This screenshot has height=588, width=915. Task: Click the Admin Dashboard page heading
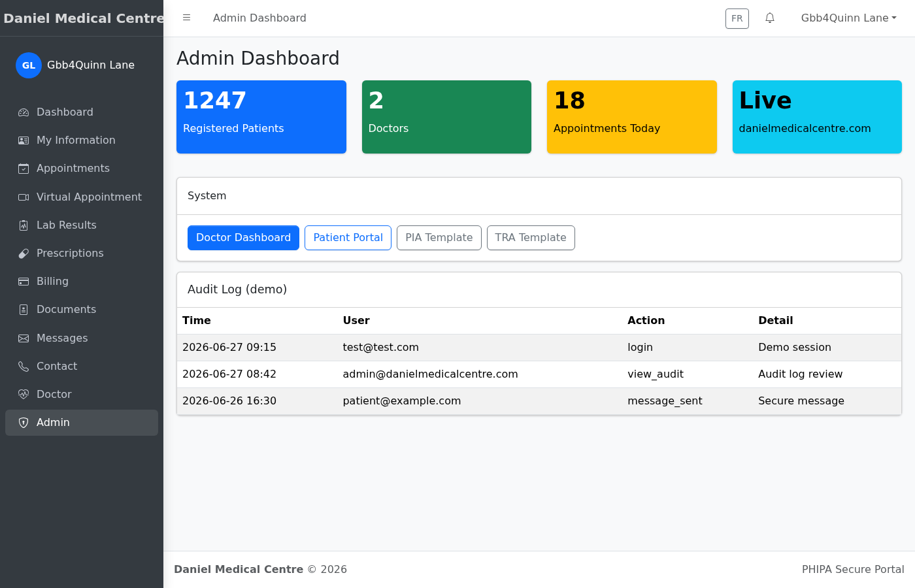coord(258,58)
